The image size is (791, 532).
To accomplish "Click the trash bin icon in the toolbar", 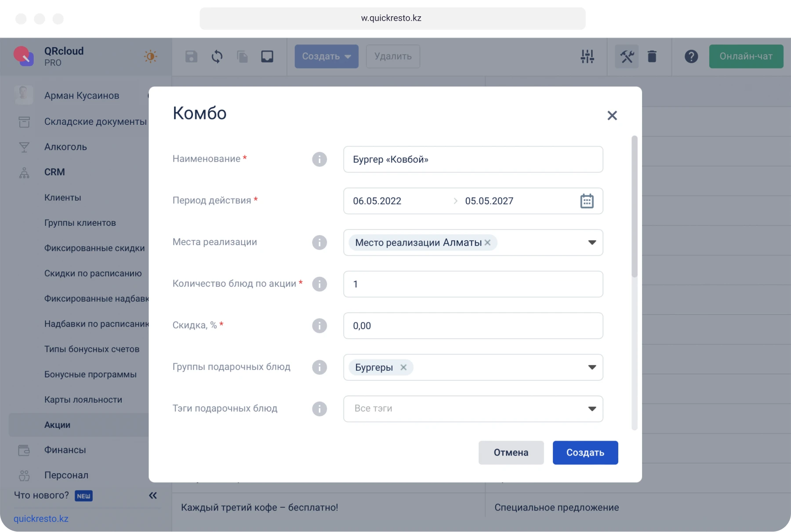I will click(x=652, y=56).
